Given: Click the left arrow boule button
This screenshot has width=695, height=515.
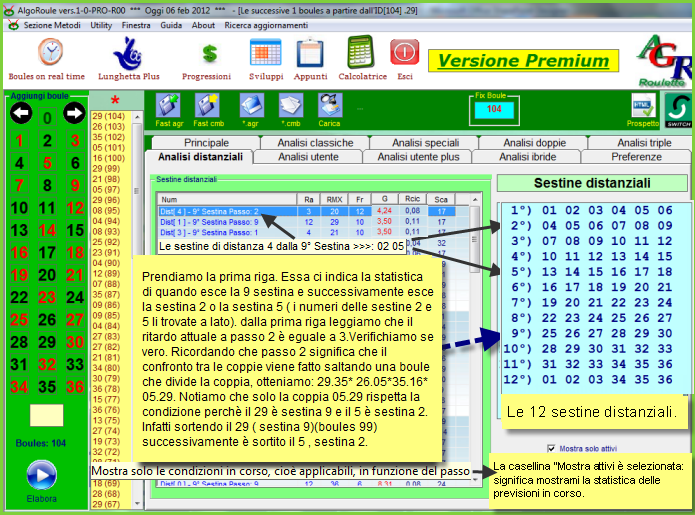Looking at the screenshot, I should pos(21,113).
